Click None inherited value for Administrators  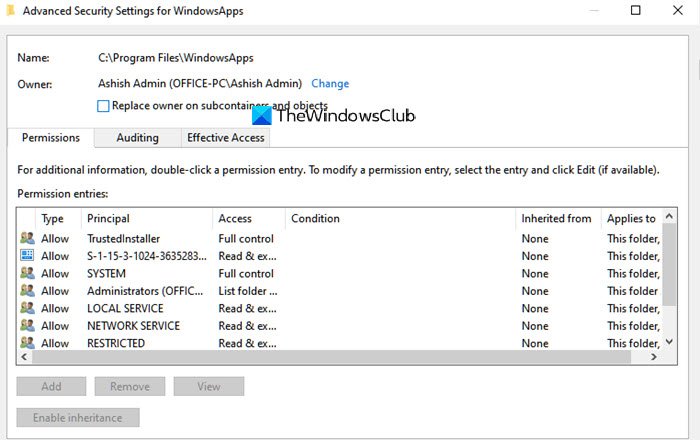(535, 291)
